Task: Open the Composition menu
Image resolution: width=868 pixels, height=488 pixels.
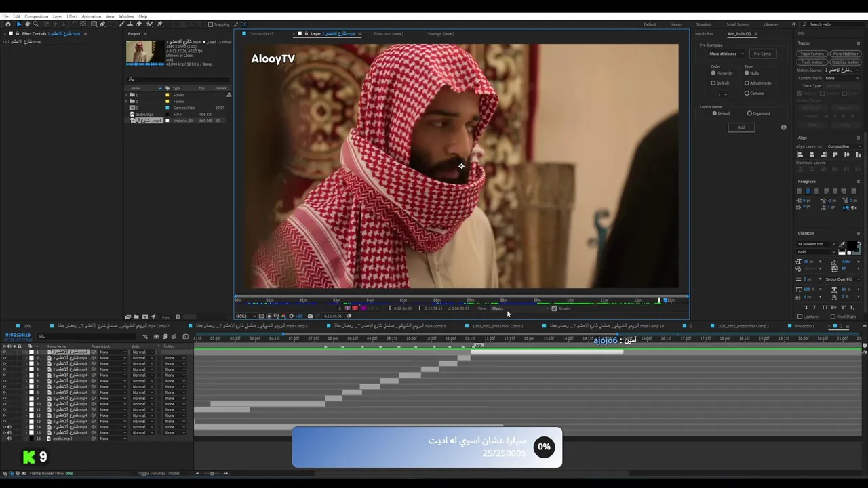Action: pos(37,16)
